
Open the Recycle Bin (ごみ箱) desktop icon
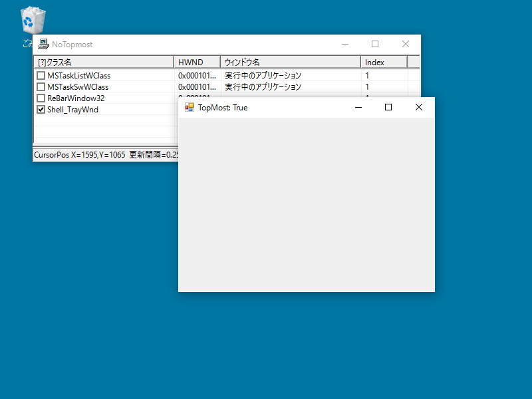(x=31, y=20)
